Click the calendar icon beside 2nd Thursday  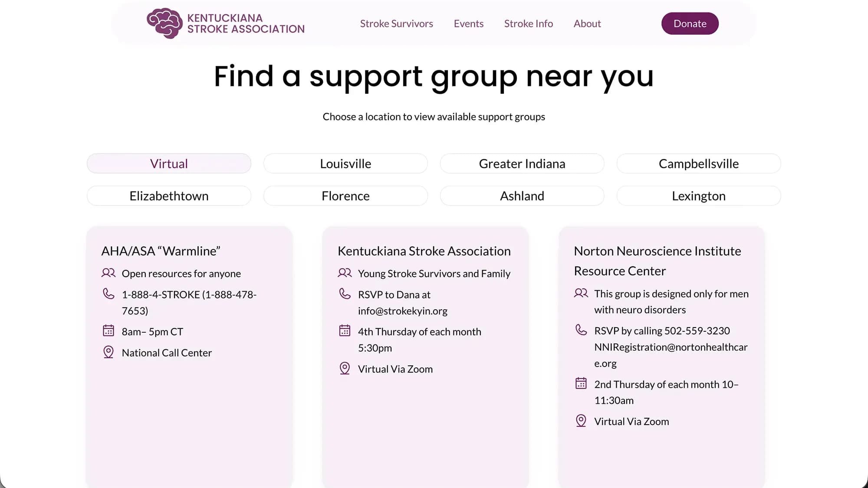(x=581, y=383)
